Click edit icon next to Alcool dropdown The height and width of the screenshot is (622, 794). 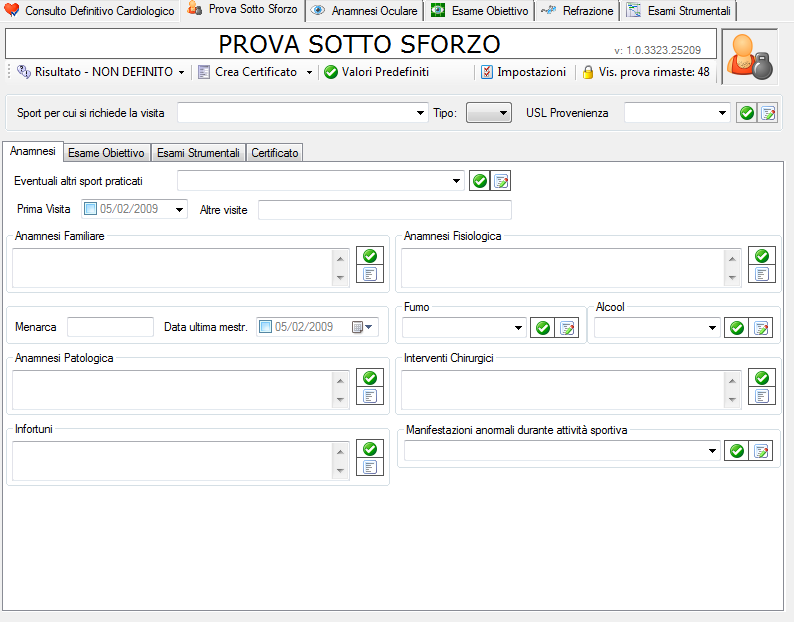point(761,327)
